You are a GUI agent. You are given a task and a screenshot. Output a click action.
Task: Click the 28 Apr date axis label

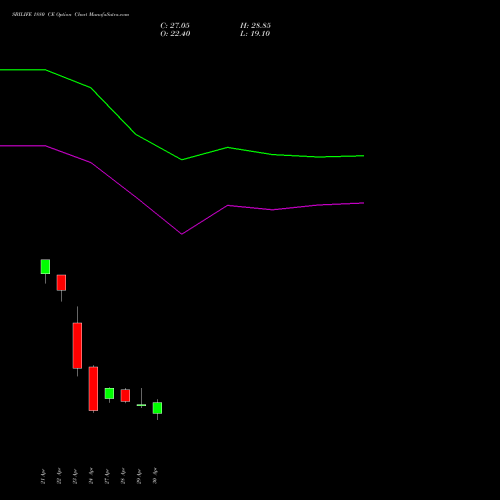tap(123, 476)
